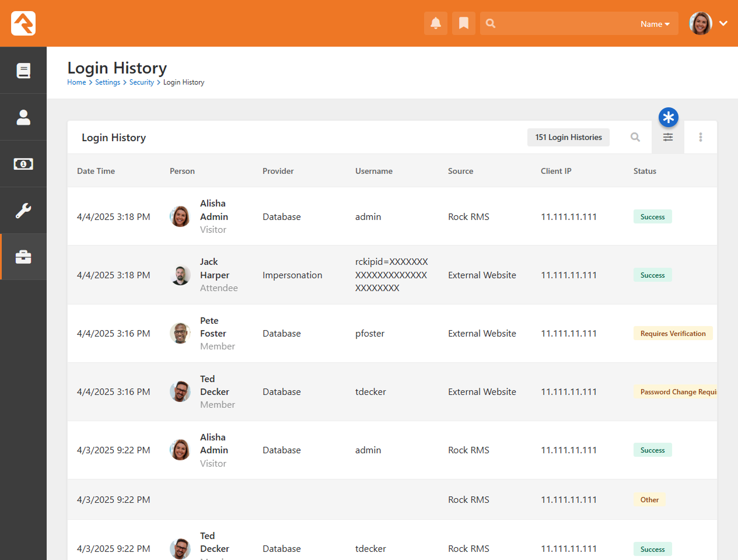The height and width of the screenshot is (560, 738).
Task: Sort by Person column header
Action: (x=182, y=171)
